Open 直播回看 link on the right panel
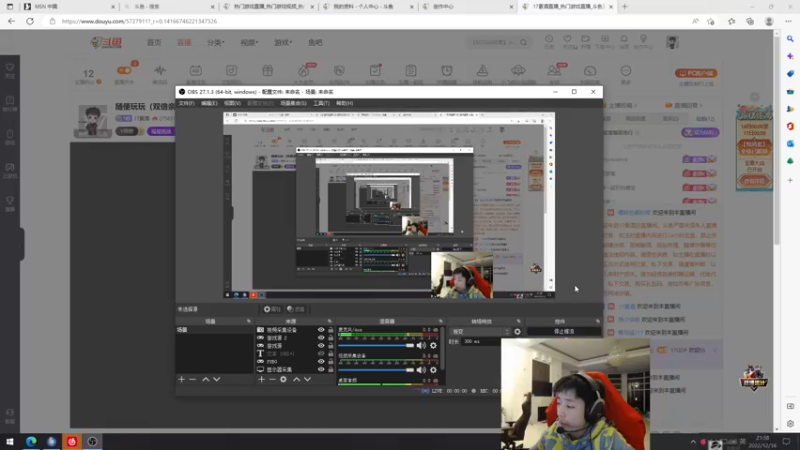This screenshot has width=800, height=450. click(684, 105)
